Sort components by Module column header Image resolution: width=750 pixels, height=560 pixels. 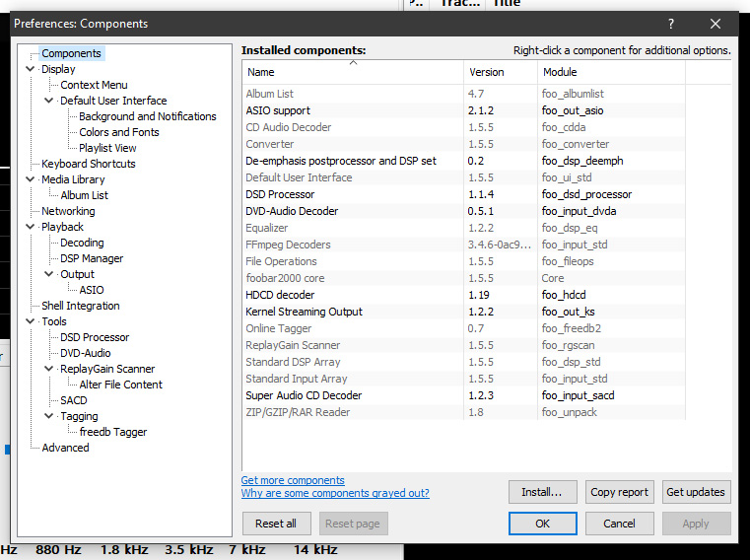point(612,72)
